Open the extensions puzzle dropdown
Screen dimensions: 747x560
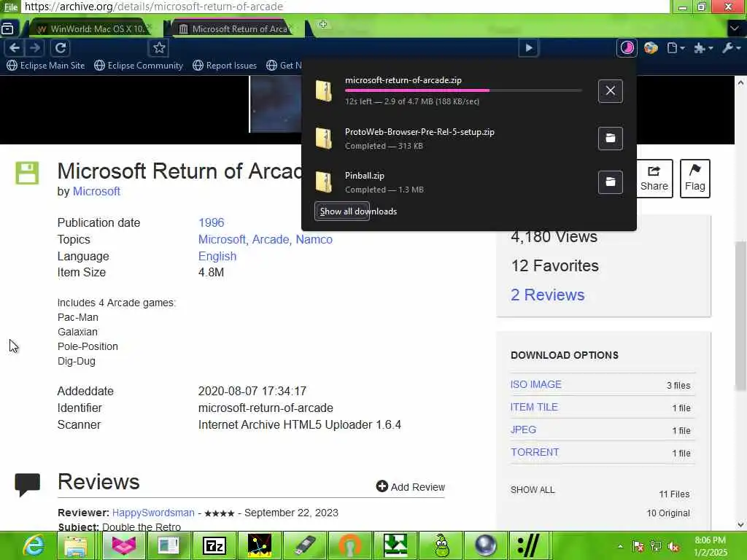pyautogui.click(x=703, y=47)
